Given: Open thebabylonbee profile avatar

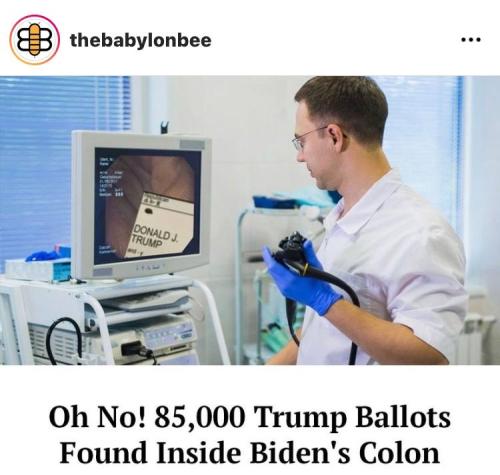Looking at the screenshot, I should tap(35, 39).
